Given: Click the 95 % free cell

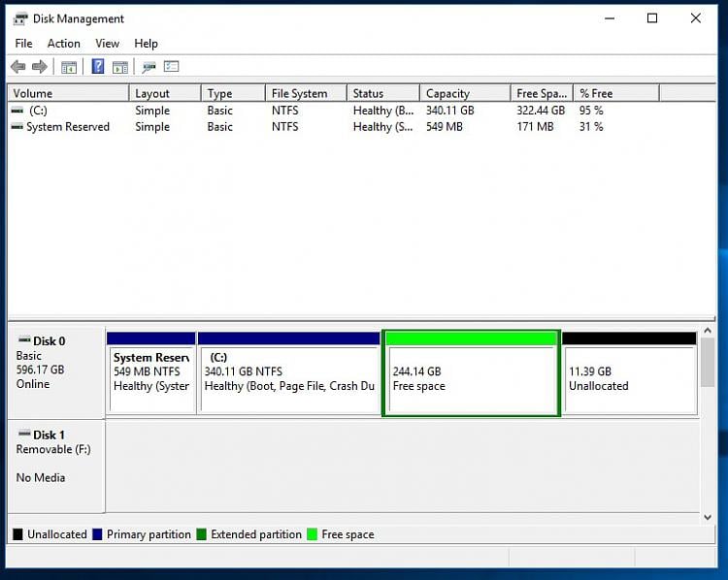Looking at the screenshot, I should tap(591, 111).
